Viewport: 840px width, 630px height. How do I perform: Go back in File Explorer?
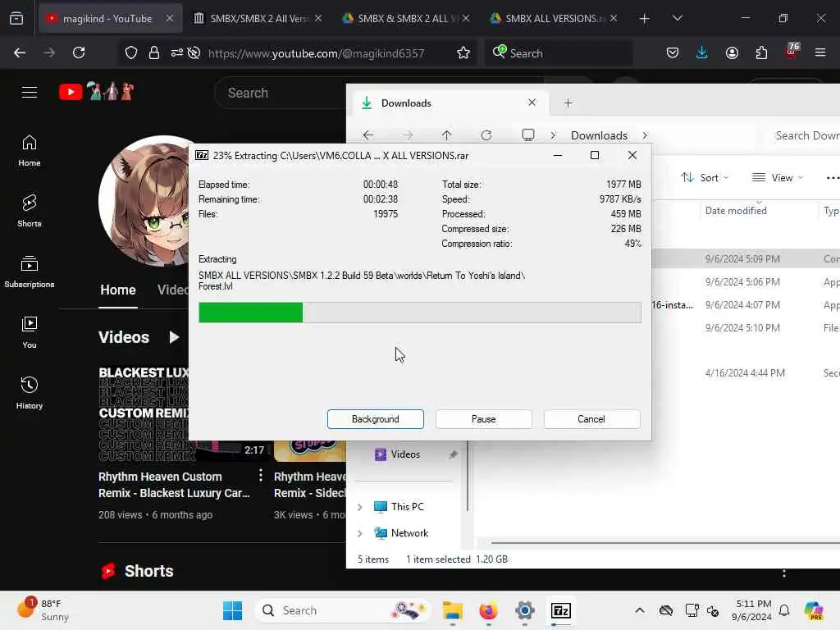(x=368, y=135)
